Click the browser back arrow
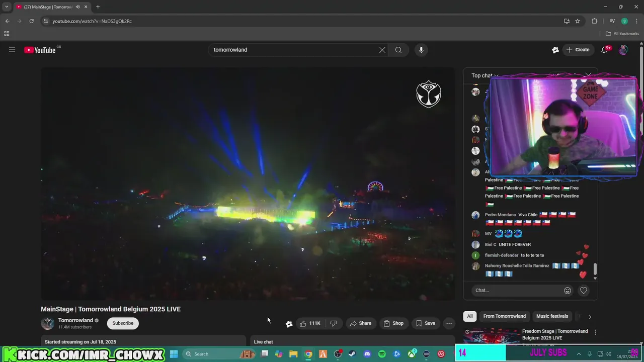 [x=7, y=21]
